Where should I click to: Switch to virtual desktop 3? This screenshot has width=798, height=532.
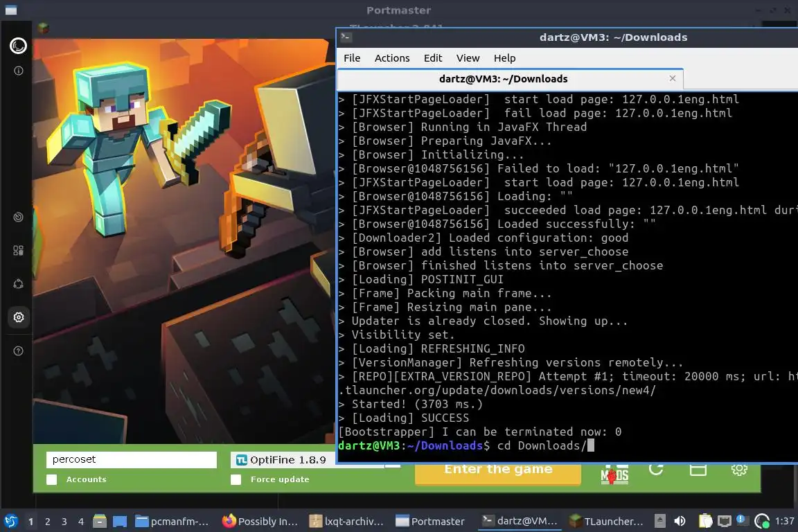64,522
